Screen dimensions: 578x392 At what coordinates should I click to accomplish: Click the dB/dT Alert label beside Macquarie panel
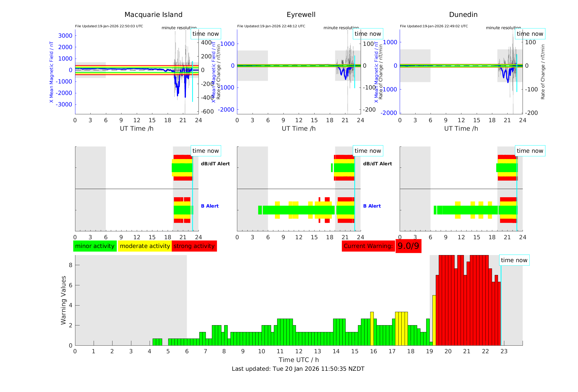(215, 164)
